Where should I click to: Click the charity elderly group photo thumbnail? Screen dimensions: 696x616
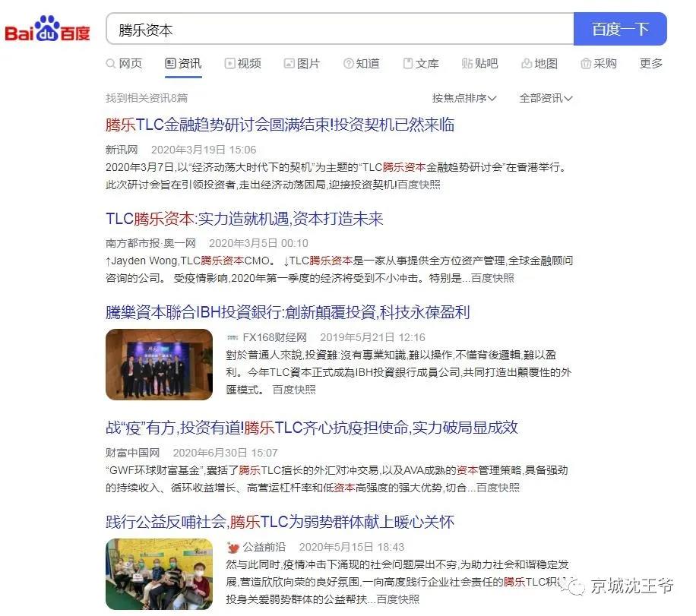click(x=159, y=573)
